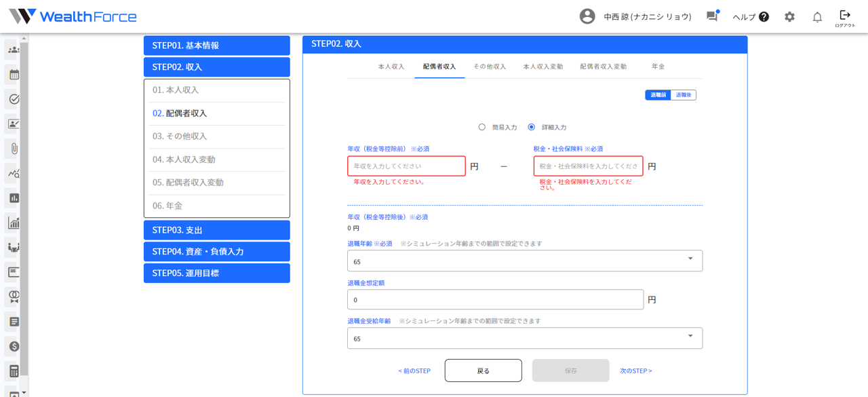
Task: Click the user avatar icon
Action: tap(587, 16)
